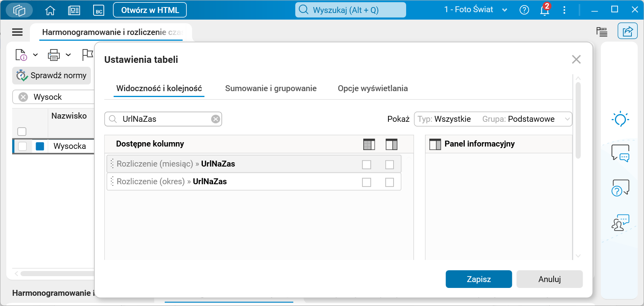Click the Otwórz w HTML button
This screenshot has height=306, width=644.
(x=150, y=10)
